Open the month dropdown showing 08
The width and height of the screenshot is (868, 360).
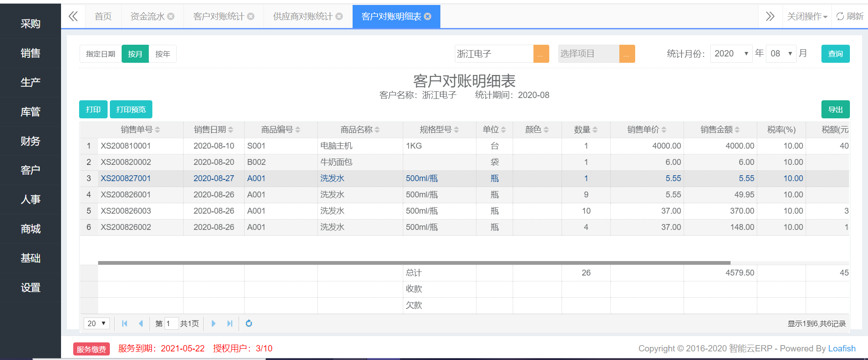click(781, 53)
